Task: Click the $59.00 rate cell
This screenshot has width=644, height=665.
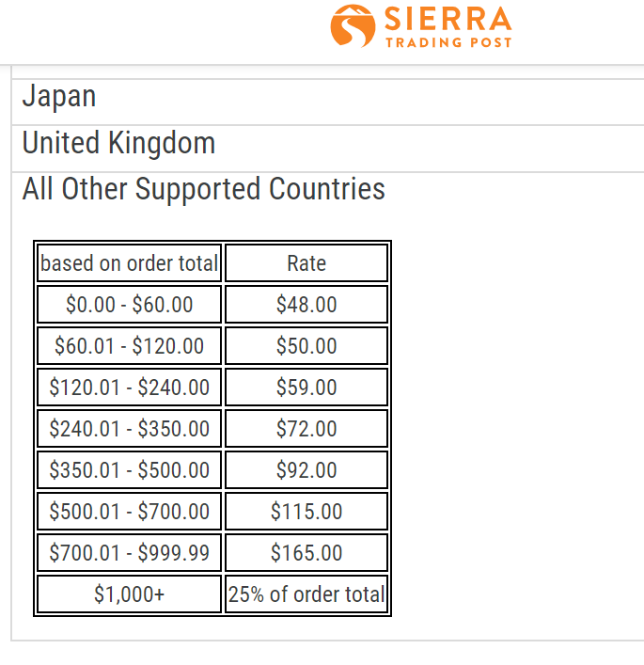Action: pyautogui.click(x=306, y=388)
